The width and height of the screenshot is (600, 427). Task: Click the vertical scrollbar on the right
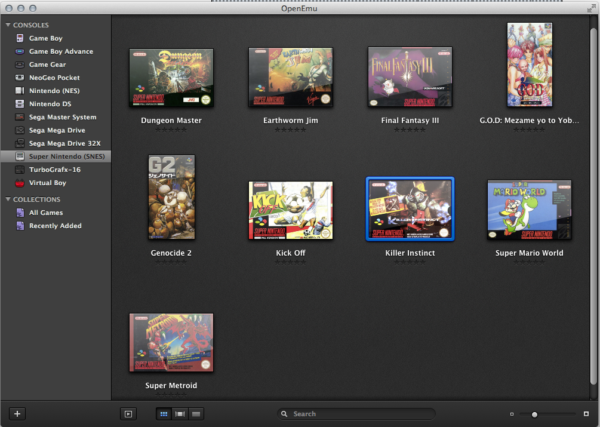tap(593, 207)
